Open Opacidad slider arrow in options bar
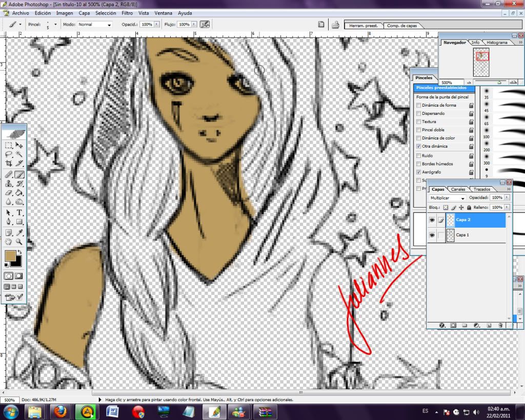The image size is (525, 420). coord(156,25)
